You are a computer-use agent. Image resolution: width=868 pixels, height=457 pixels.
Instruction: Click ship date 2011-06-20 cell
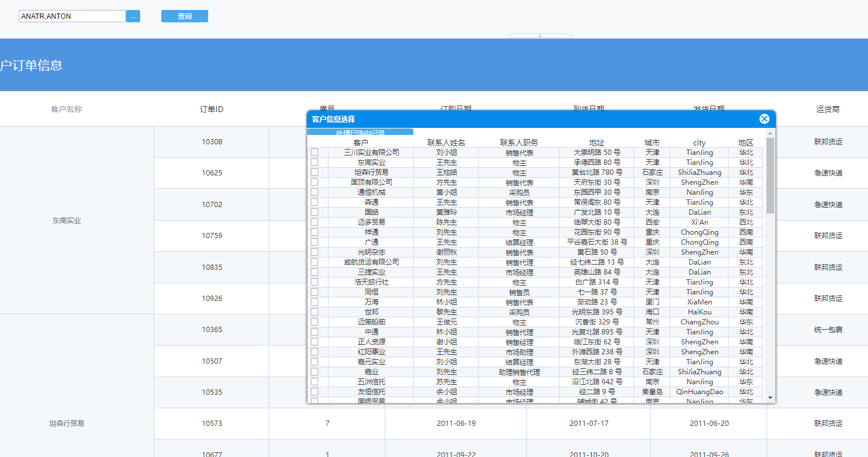click(x=708, y=424)
